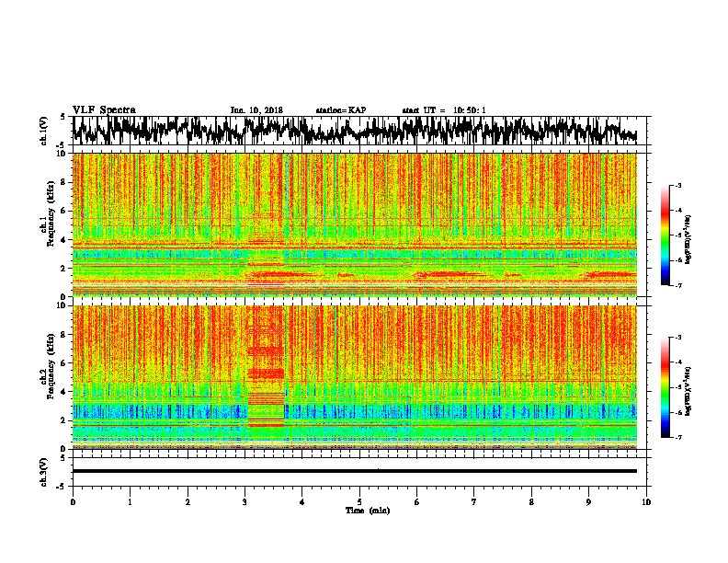Image resolution: width=728 pixels, height=563 pixels.
Task: Click the "-7" label on ch.2 color bar
Action: (678, 437)
